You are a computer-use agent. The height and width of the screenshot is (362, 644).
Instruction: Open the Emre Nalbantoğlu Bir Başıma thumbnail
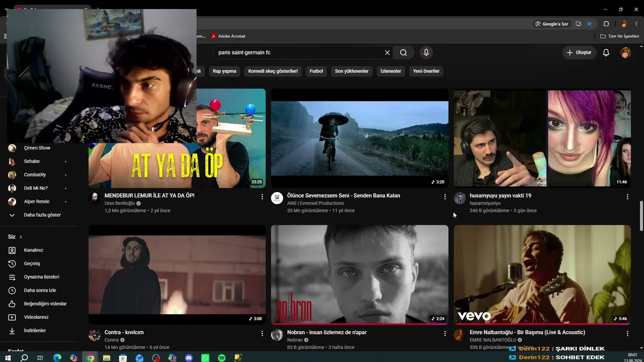point(542,275)
